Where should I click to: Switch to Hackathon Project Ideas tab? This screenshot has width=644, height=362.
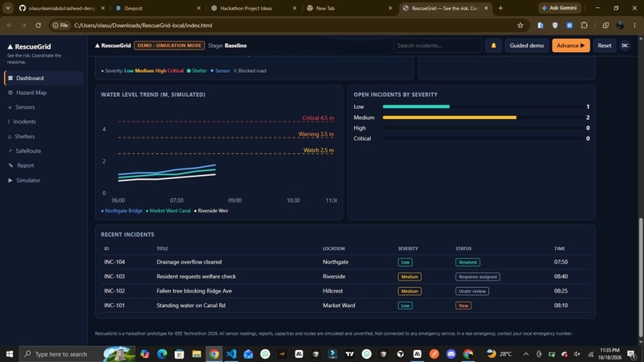pos(254,8)
